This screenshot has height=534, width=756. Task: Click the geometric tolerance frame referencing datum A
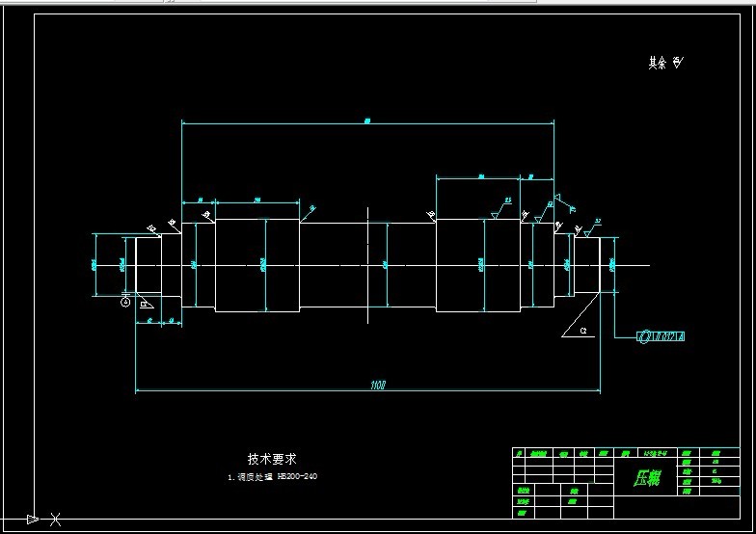[661, 336]
